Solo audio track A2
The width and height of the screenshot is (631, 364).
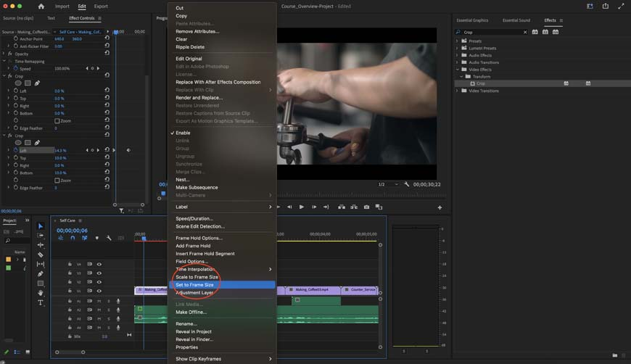(x=108, y=310)
